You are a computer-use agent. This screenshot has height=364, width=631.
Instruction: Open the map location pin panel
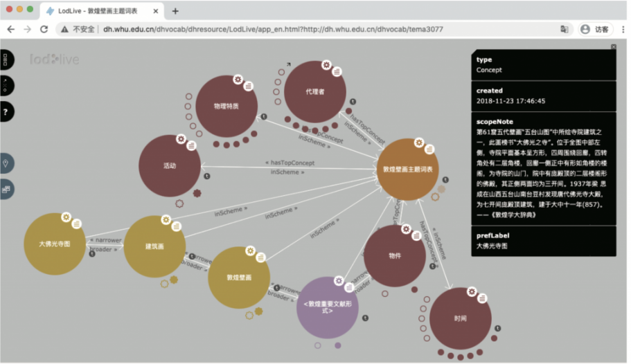6,163
